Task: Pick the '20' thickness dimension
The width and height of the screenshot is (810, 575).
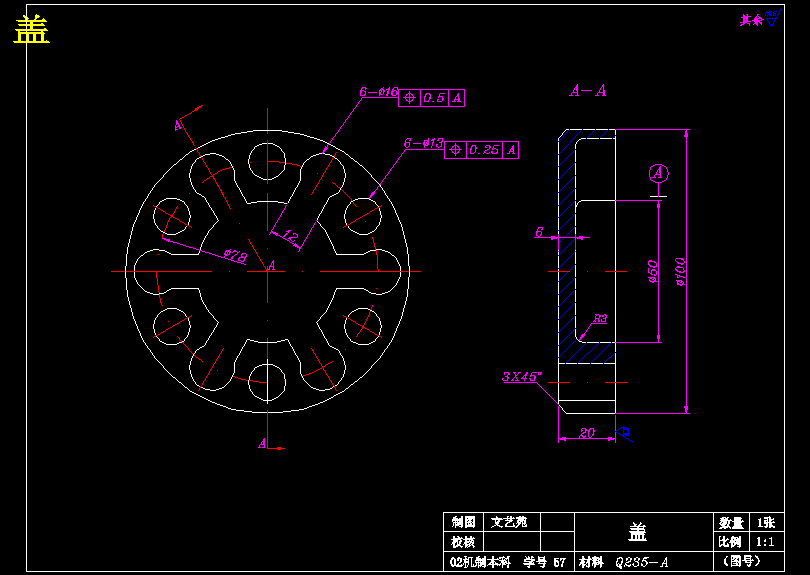Action: (587, 433)
